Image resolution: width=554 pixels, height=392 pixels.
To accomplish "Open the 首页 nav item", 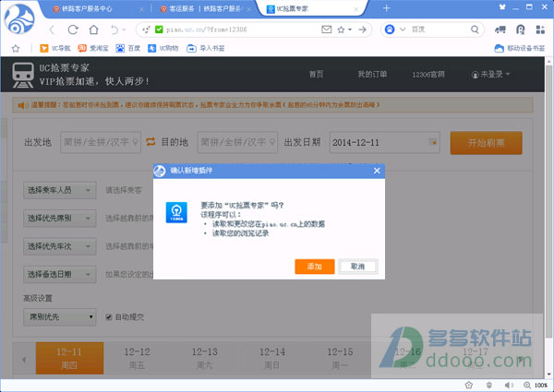I will click(x=316, y=74).
